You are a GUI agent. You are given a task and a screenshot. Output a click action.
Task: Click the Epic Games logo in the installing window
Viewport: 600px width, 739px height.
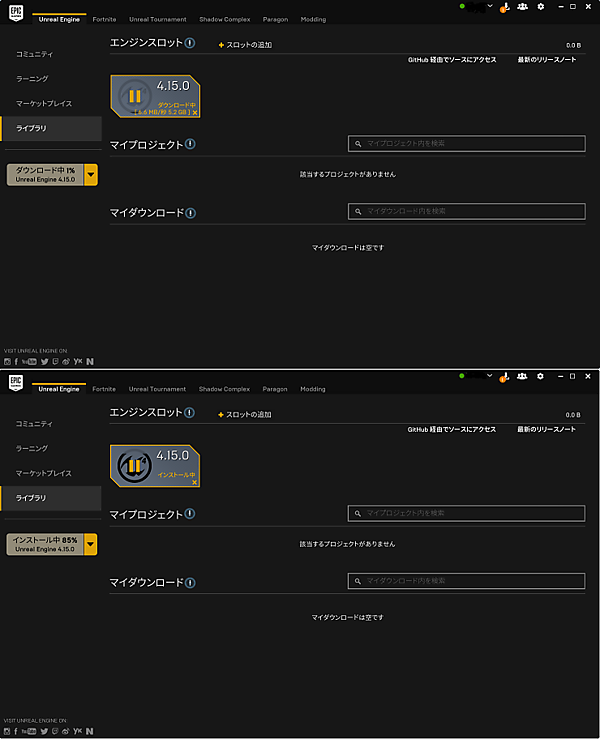[16, 382]
